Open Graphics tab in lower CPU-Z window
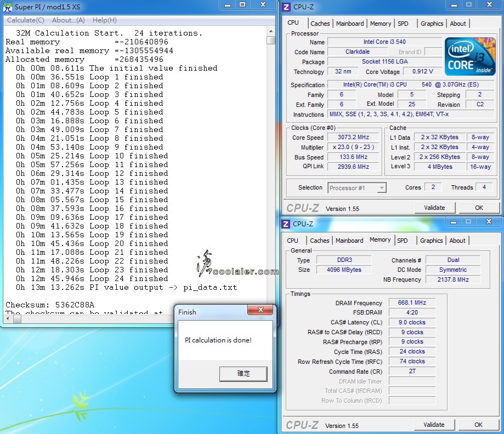This screenshot has width=504, height=434. 432,241
